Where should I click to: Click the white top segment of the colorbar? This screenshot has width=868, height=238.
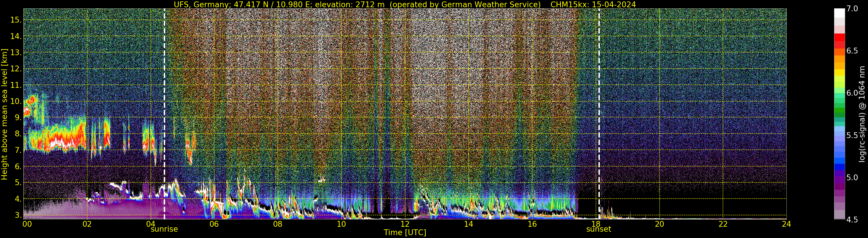839,13
